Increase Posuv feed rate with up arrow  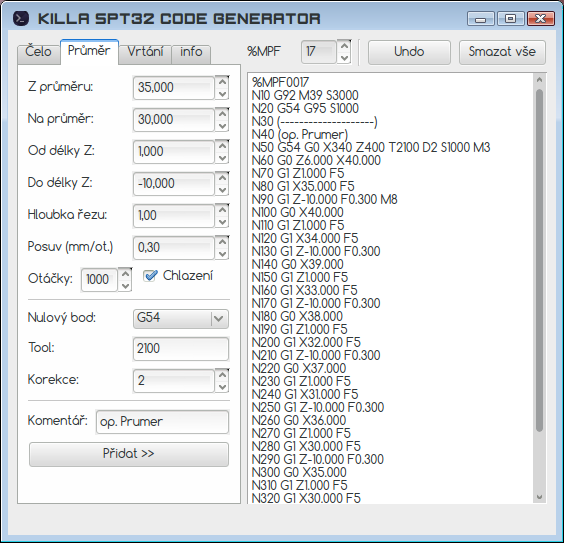tap(222, 242)
